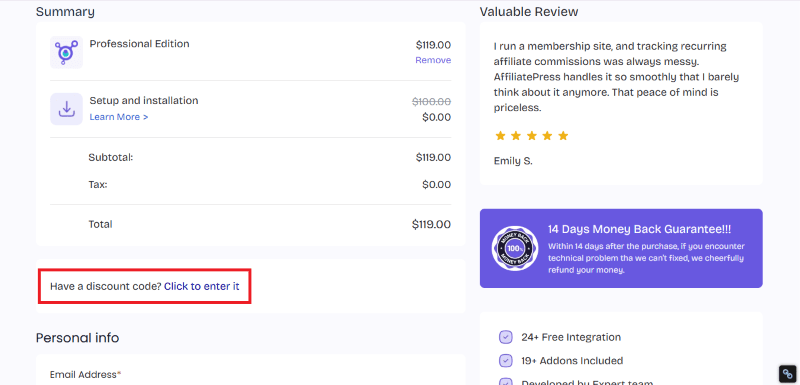Click the '14 Days Money Back Guarantee!!!' title

click(x=639, y=229)
